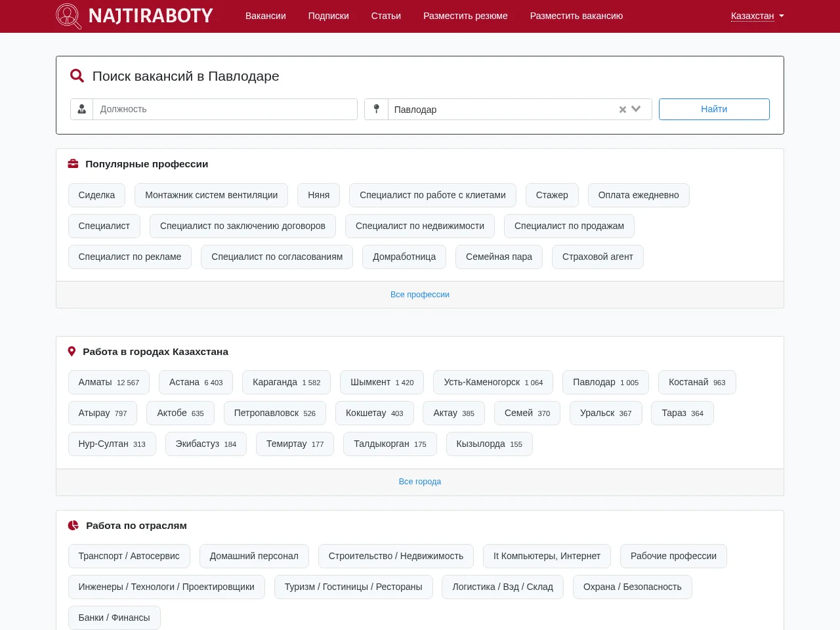This screenshot has width=840, height=630.
Task: Open the Казахстан country dropdown
Action: (757, 16)
